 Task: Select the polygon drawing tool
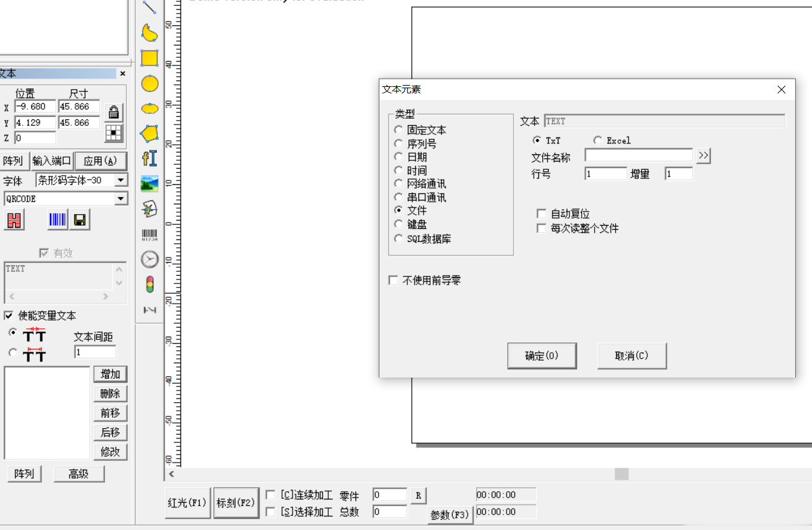150,133
